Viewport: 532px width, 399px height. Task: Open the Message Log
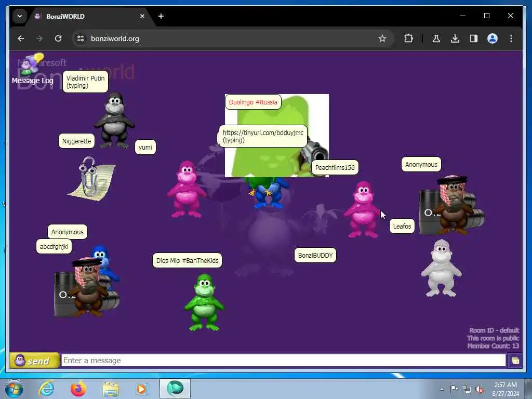[32, 69]
